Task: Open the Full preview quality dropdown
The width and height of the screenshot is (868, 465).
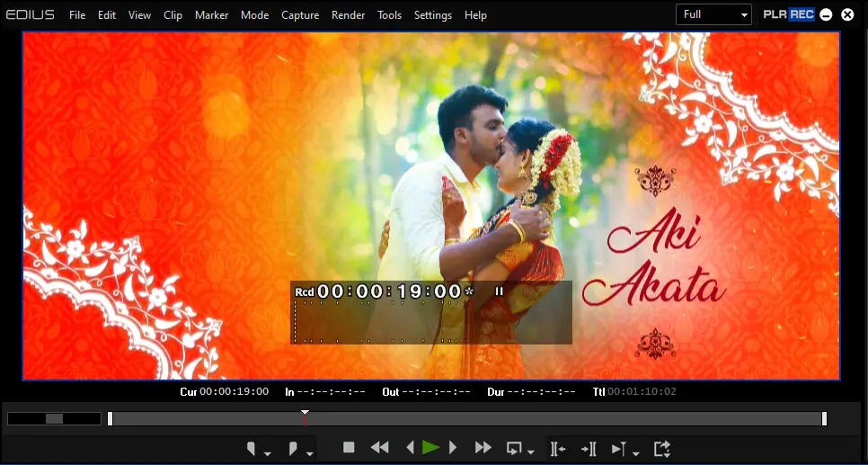Action: point(713,14)
